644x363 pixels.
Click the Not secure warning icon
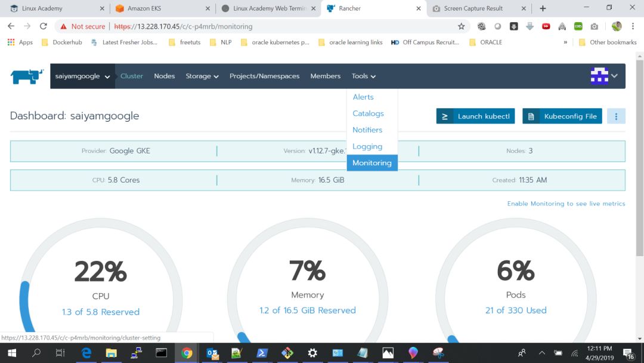63,26
